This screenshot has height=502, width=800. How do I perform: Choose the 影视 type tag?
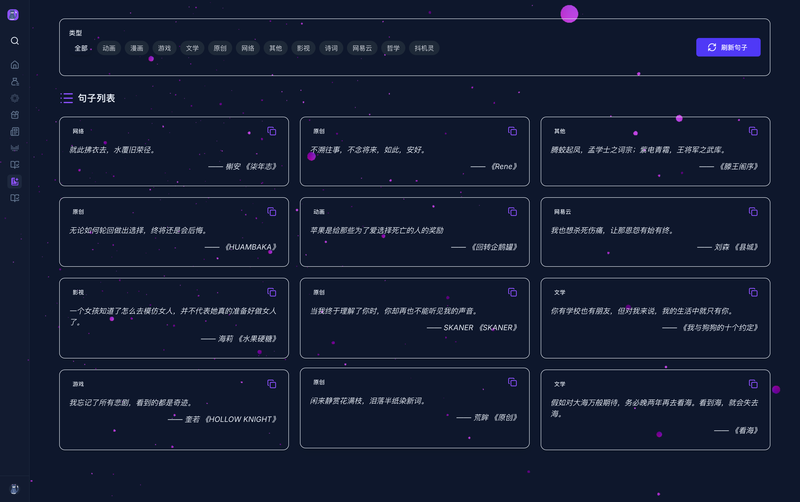(x=304, y=48)
